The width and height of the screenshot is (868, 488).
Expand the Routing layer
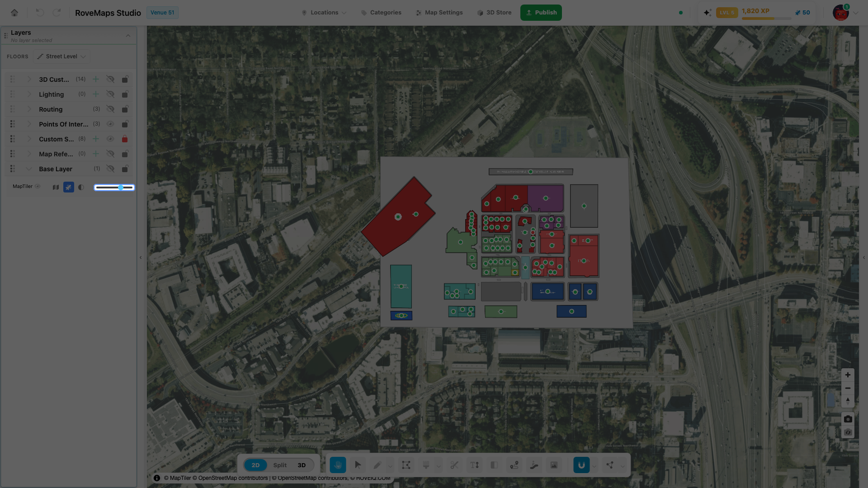click(29, 109)
